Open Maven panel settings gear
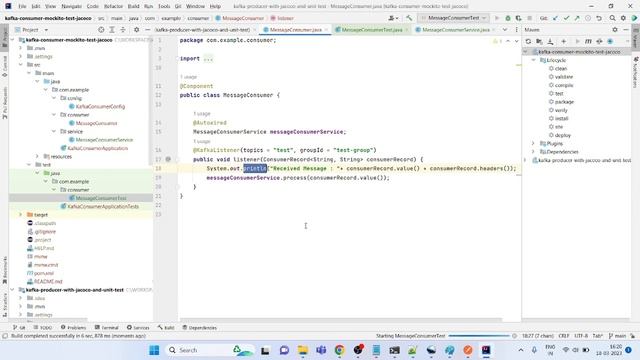This screenshot has width=640, height=360. [x=615, y=30]
